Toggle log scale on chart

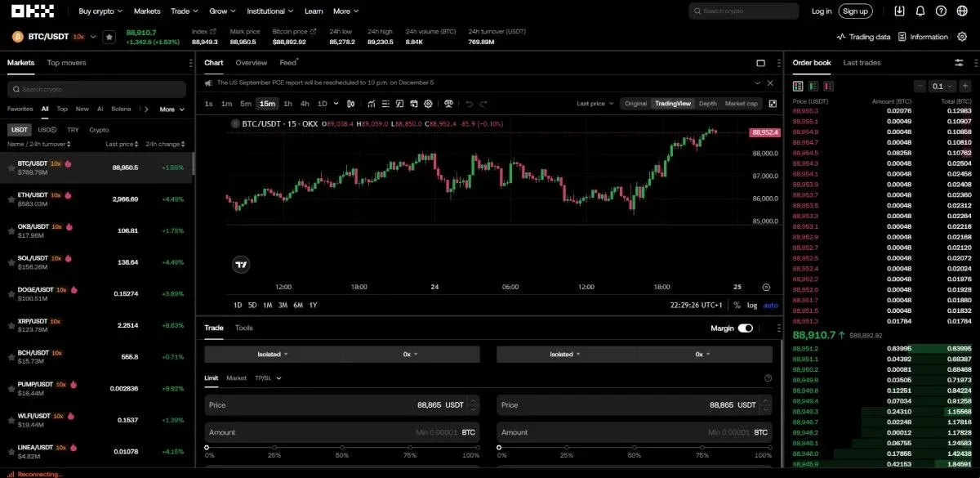tap(752, 305)
